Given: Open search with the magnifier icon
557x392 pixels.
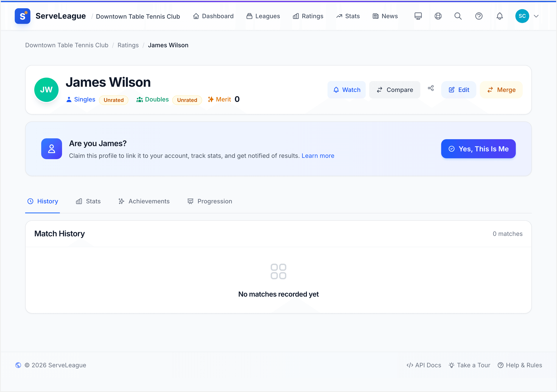Looking at the screenshot, I should [458, 16].
